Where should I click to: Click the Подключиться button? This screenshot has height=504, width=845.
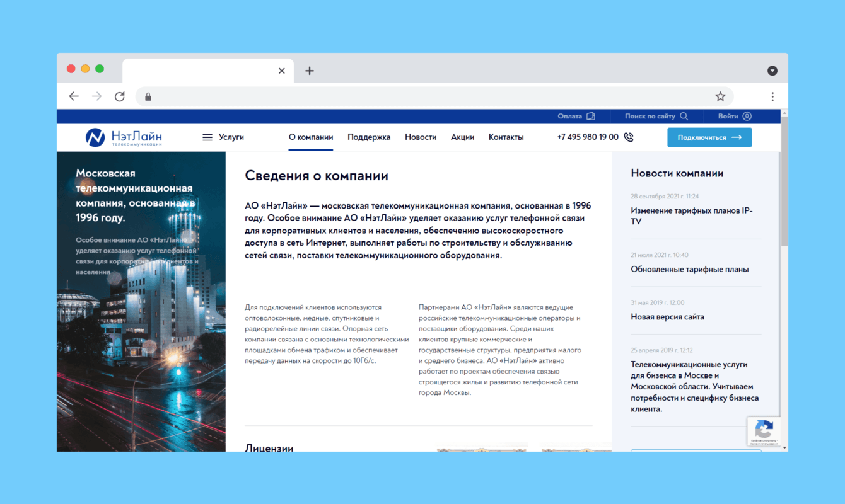coord(709,137)
